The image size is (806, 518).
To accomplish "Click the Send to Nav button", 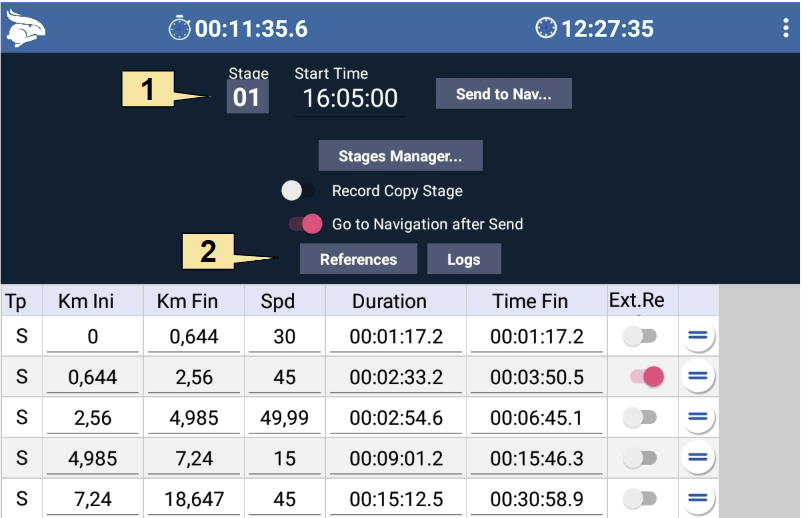I will click(504, 94).
